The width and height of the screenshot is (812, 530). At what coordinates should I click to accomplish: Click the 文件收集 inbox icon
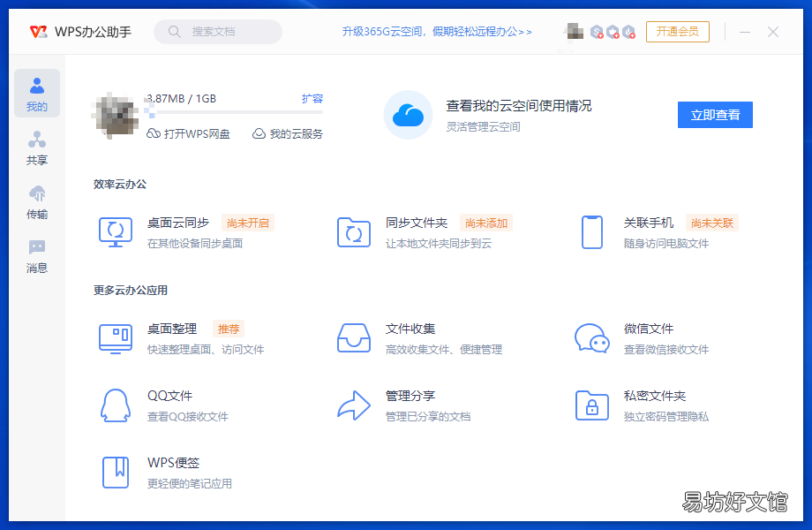354,338
